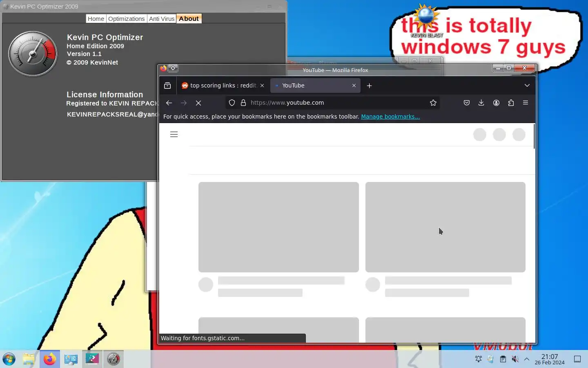Open file manager from taskbar
The height and width of the screenshot is (368, 588).
(x=29, y=359)
